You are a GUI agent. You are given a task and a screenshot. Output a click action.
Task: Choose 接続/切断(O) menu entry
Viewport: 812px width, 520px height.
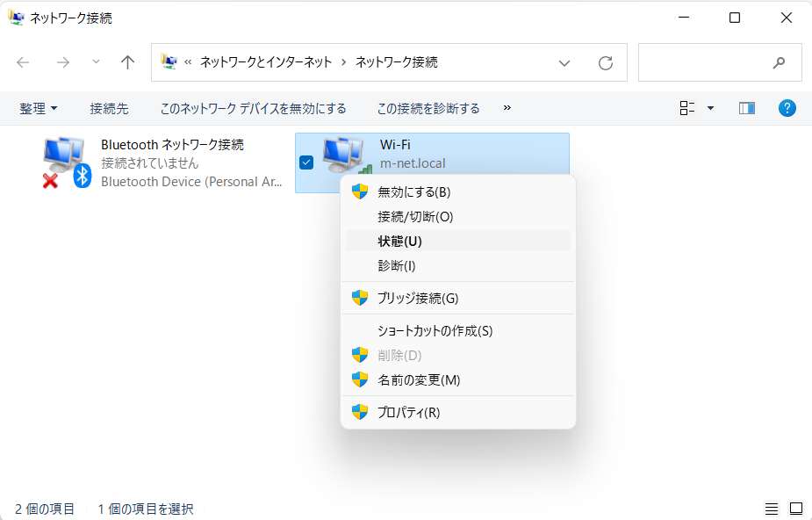coord(457,216)
